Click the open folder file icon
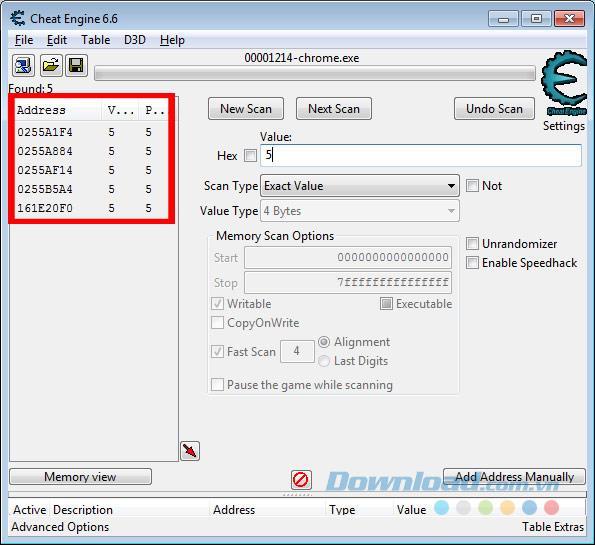This screenshot has height=545, width=595. [x=51, y=66]
